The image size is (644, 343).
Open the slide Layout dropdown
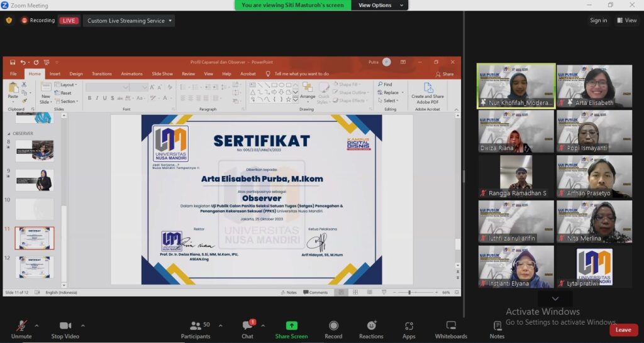pos(65,85)
